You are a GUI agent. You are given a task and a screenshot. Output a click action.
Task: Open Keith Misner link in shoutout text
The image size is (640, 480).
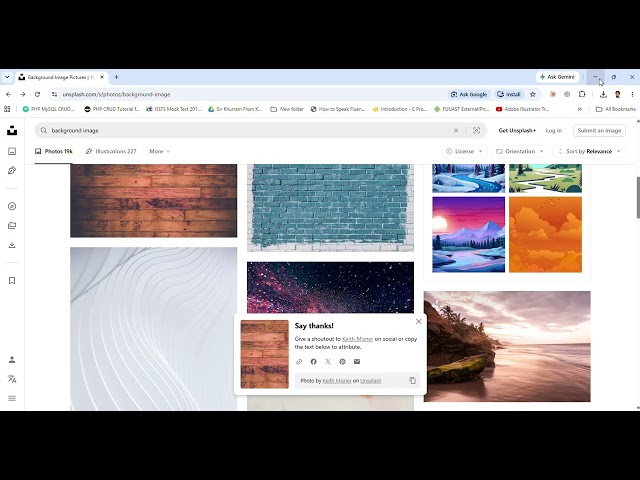point(358,339)
